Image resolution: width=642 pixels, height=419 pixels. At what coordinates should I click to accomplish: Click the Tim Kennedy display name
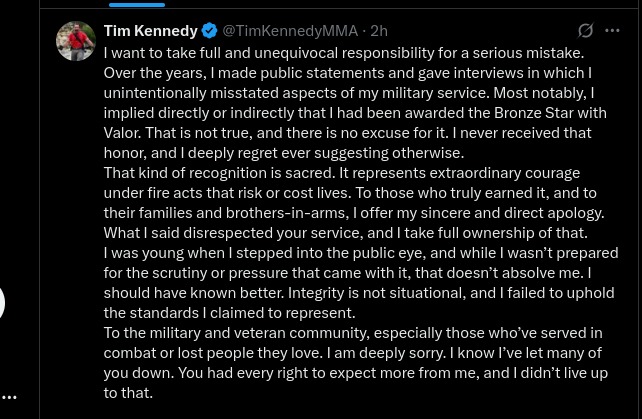pyautogui.click(x=151, y=31)
